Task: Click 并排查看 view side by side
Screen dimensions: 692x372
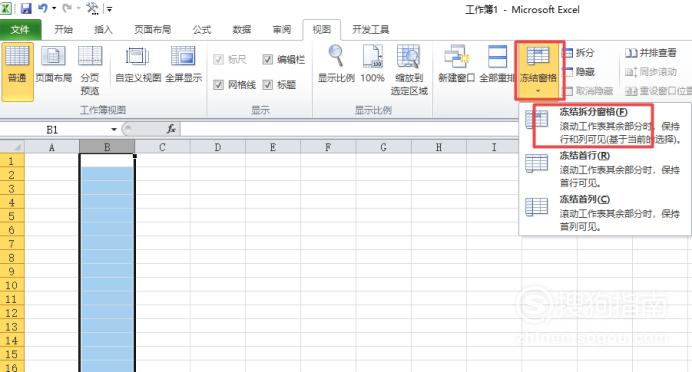Action: pyautogui.click(x=651, y=53)
